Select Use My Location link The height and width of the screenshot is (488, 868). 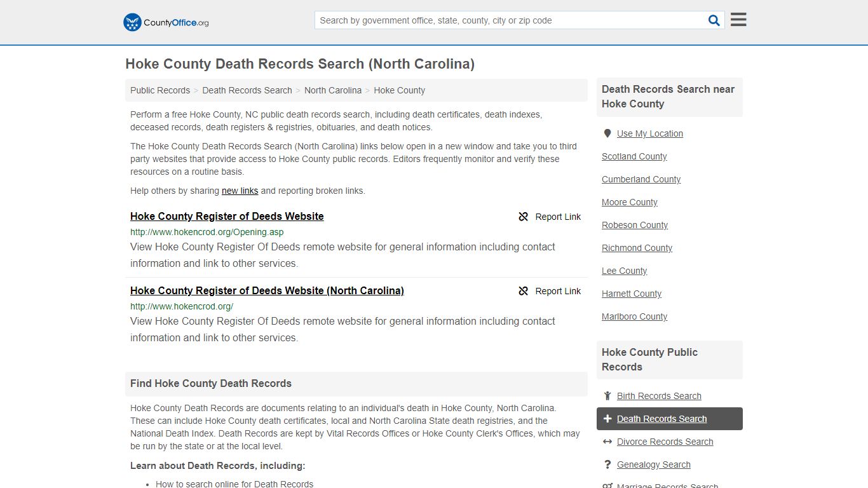pyautogui.click(x=650, y=133)
